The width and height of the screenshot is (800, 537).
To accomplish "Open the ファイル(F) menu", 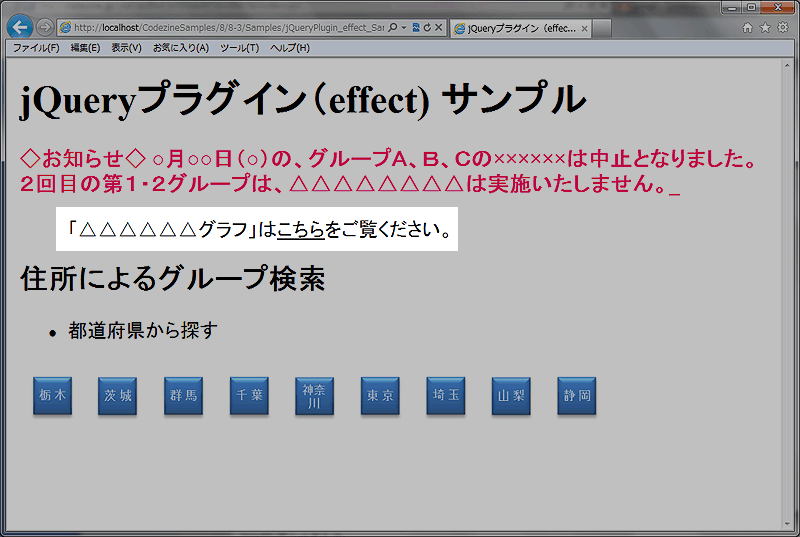I will (x=36, y=48).
